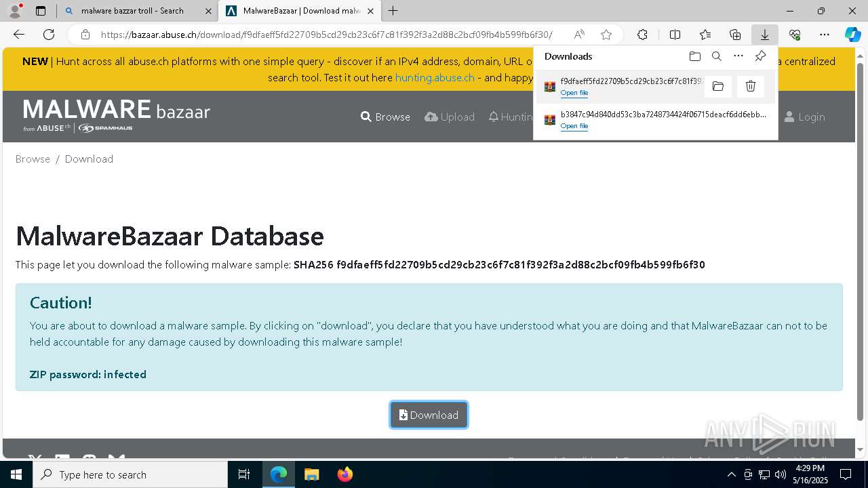Open File Explorer from the taskbar
The height and width of the screenshot is (488, 868).
pyautogui.click(x=311, y=474)
